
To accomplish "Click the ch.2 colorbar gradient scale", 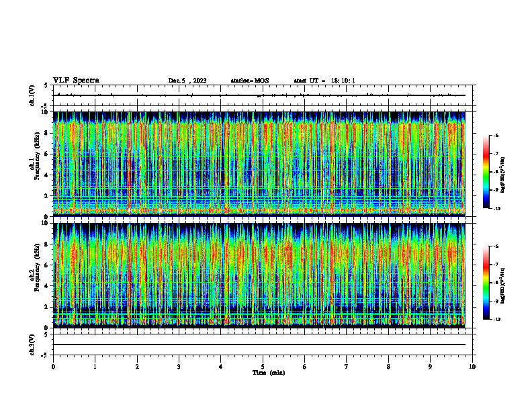I will [x=486, y=283].
